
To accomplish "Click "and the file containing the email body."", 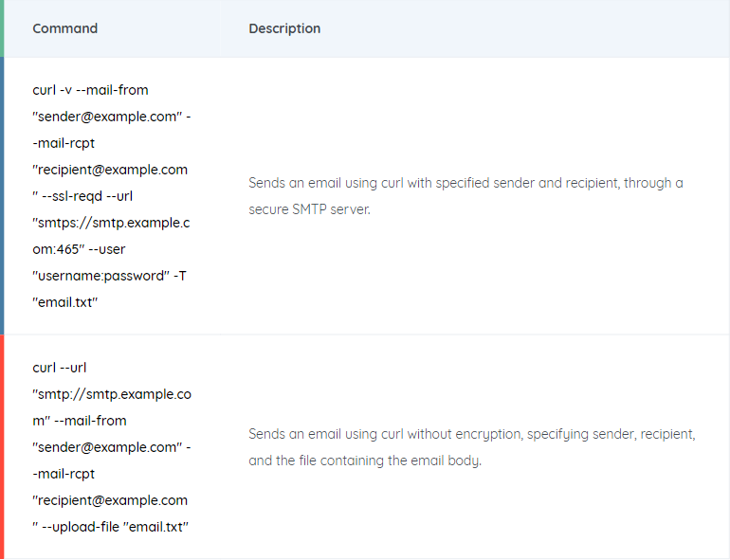I will click(365, 461).
